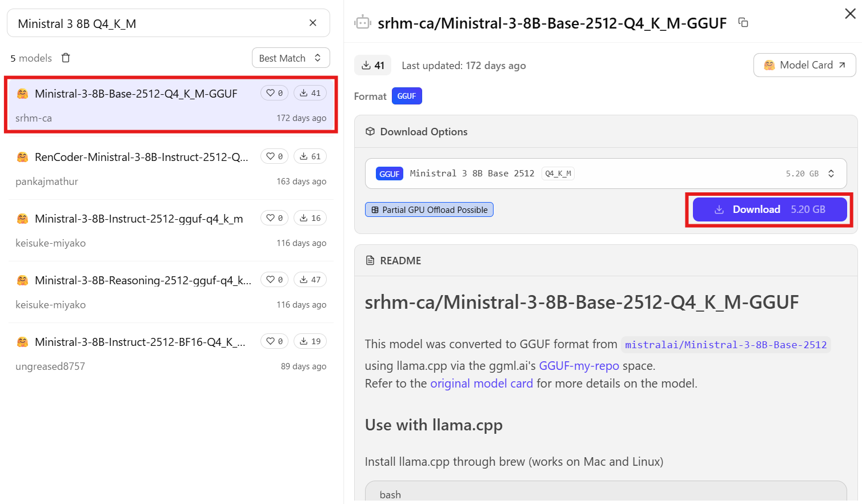The image size is (862, 504).
Task: Click the author name ungreased8757
Action: (x=50, y=366)
